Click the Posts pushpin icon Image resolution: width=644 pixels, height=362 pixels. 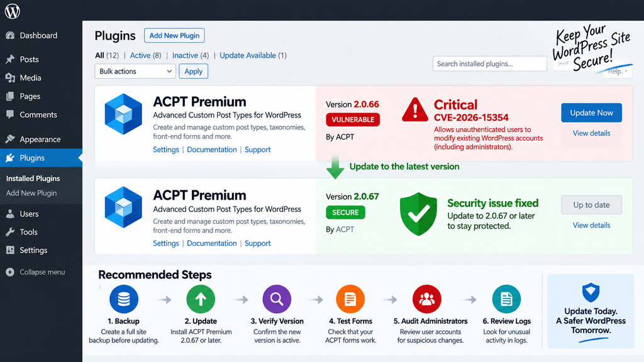[x=10, y=60]
